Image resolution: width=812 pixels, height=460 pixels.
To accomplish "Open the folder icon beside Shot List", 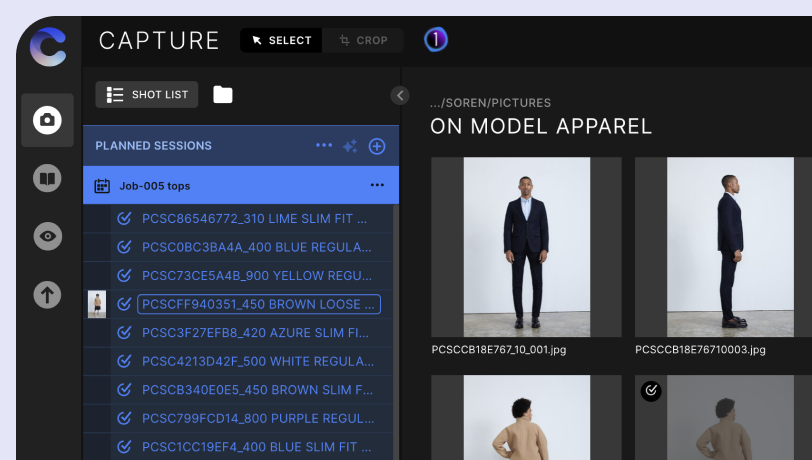I will (x=222, y=95).
